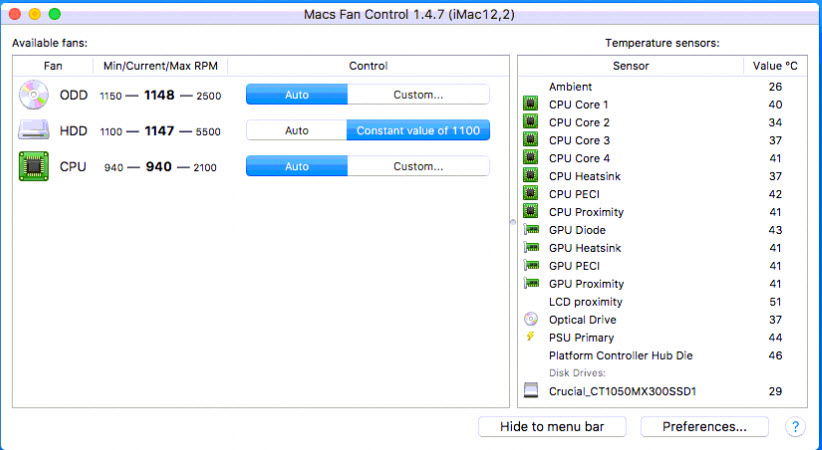Screen dimensions: 822x450
Task: Select the CPU Heatsink sensor label
Action: (585, 176)
